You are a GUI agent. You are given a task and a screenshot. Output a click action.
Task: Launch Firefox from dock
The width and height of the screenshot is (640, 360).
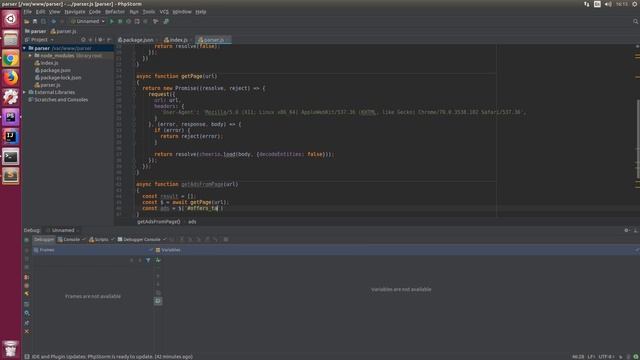click(x=11, y=78)
